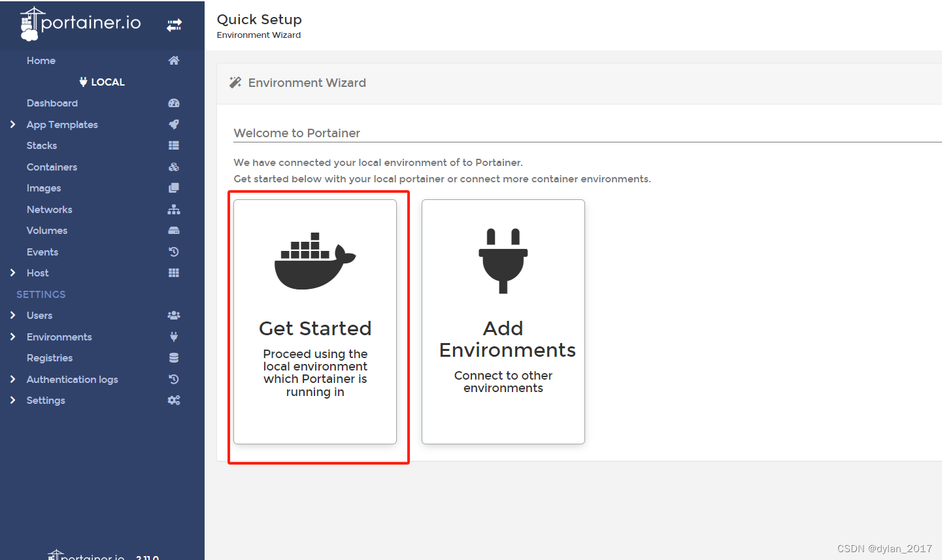Click 'Connect to other environments' description
Viewport: 942px width, 560px height.
click(x=503, y=382)
